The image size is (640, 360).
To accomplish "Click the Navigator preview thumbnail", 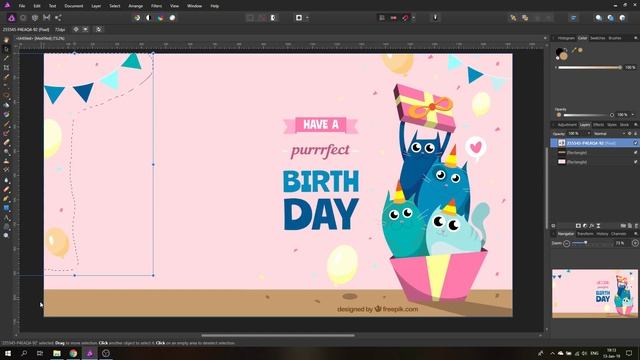I will (x=595, y=293).
